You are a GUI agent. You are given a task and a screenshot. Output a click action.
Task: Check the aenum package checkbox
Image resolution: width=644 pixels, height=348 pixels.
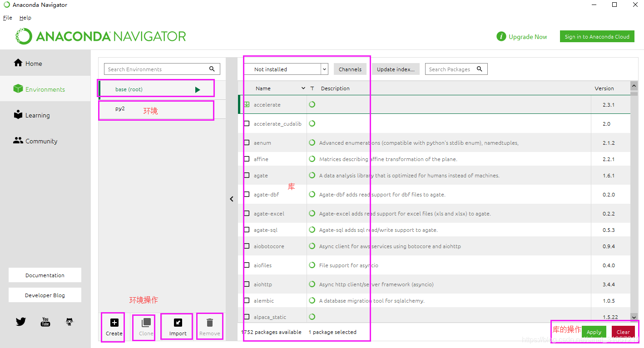pyautogui.click(x=247, y=142)
